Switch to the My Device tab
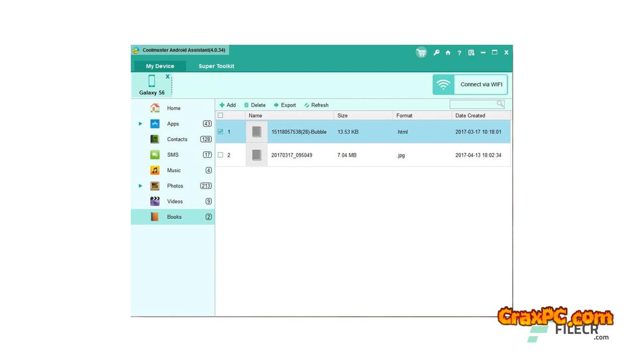This screenshot has width=644, height=362. 160,66
